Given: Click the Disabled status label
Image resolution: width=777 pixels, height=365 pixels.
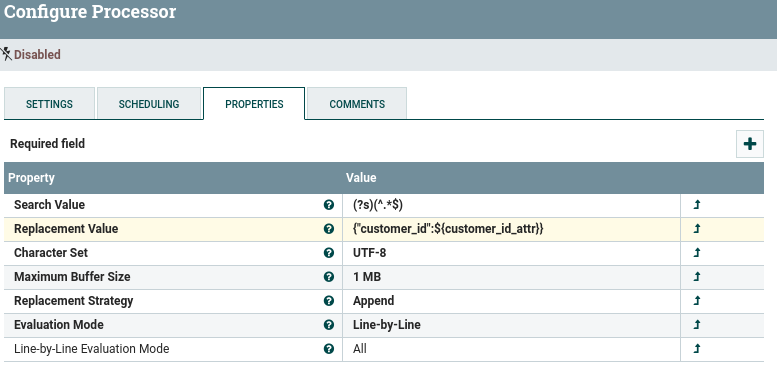Looking at the screenshot, I should point(37,54).
